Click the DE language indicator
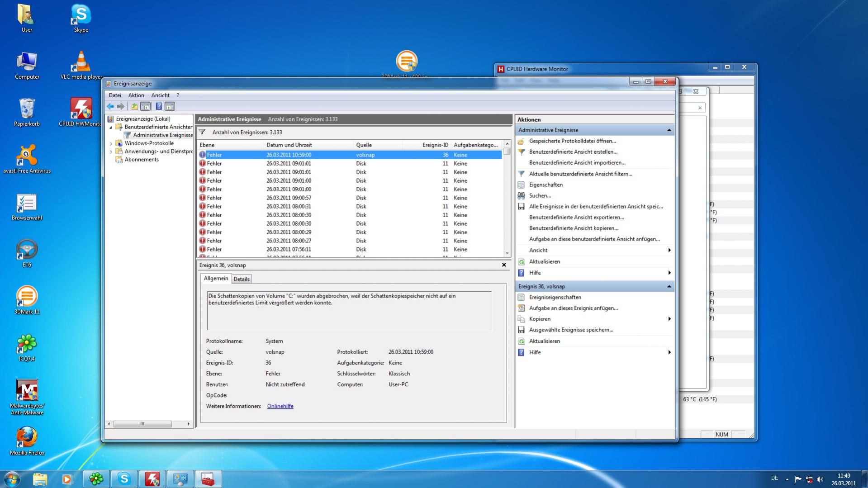Viewport: 868px width, 488px height. click(x=774, y=478)
